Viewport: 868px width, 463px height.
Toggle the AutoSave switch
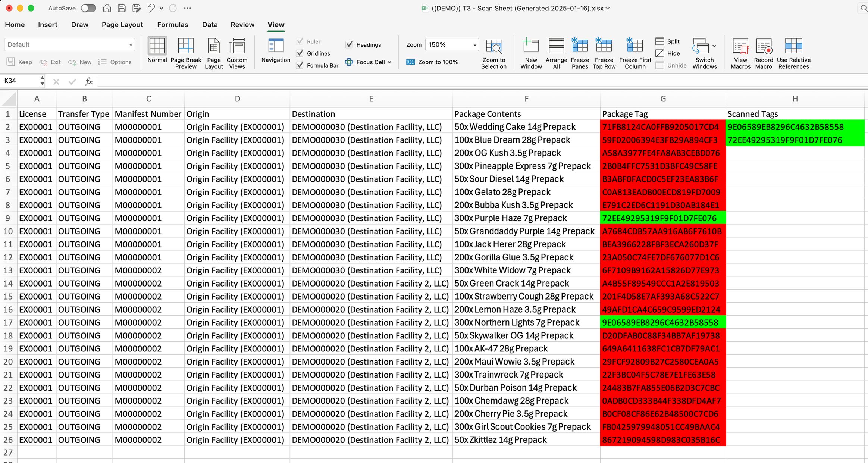coord(88,8)
